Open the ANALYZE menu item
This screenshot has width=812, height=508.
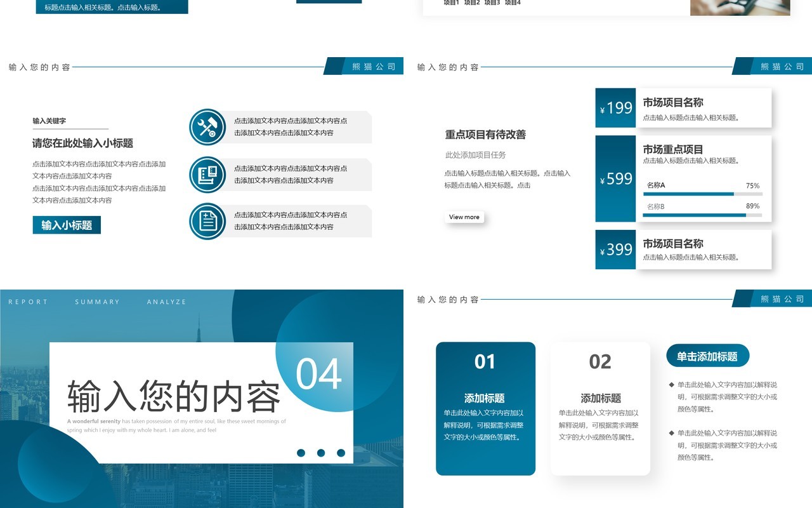(167, 302)
